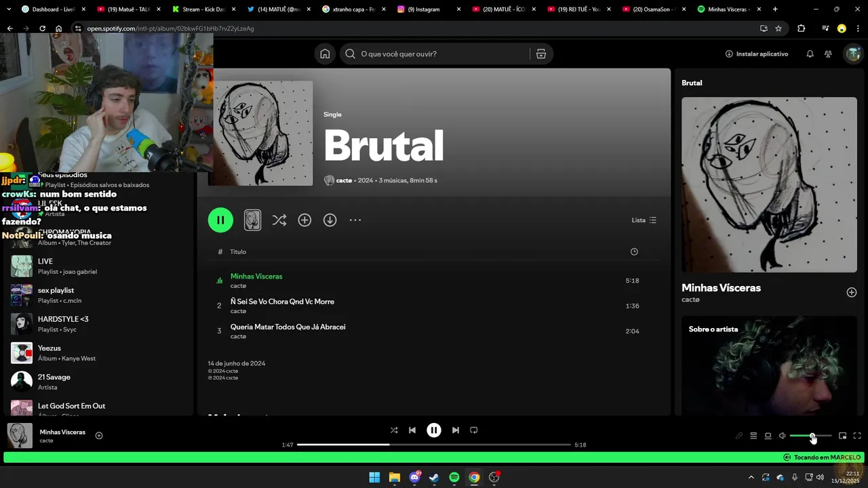The image size is (868, 488).
Task: Open 'Let God Sort Em Out' album in library
Action: 99,409
